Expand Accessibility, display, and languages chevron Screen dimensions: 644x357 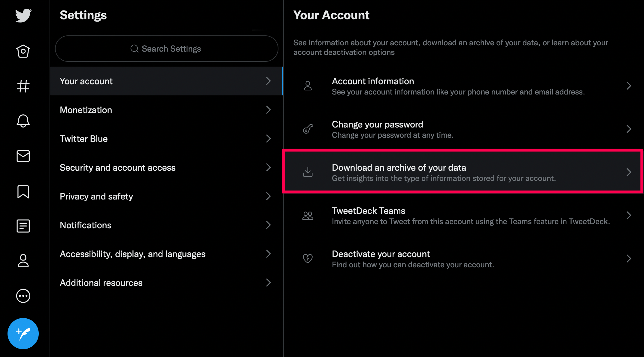268,254
